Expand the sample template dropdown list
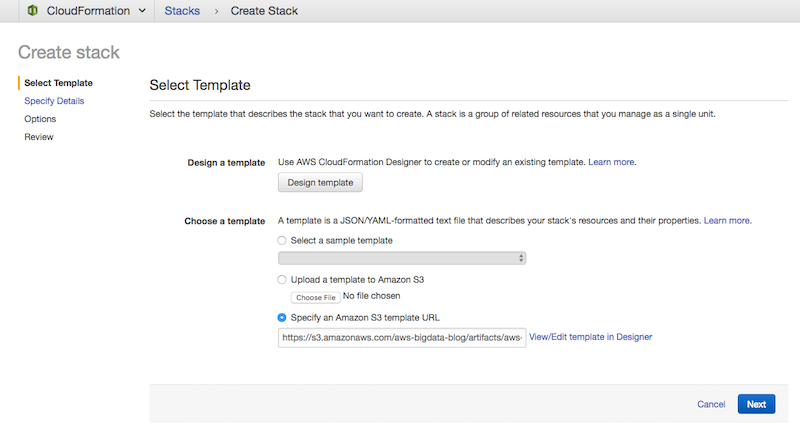This screenshot has width=800, height=430. (x=402, y=259)
